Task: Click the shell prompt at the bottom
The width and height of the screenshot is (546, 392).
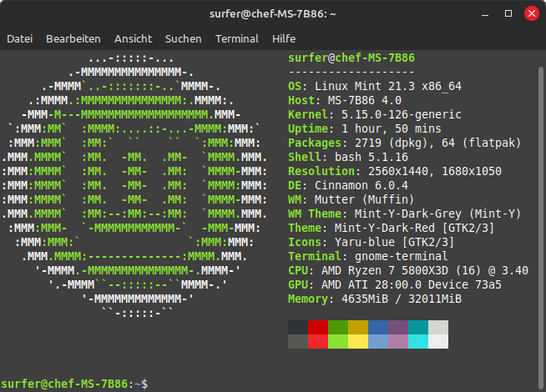Action: 74,384
